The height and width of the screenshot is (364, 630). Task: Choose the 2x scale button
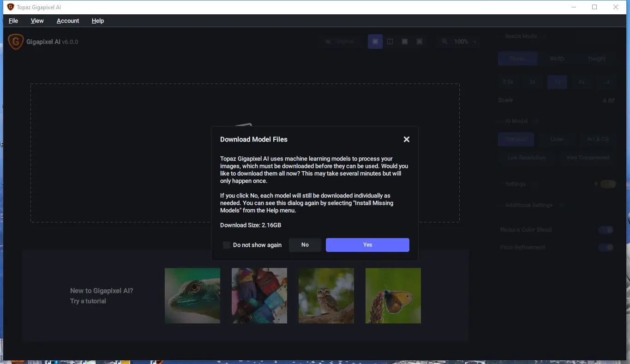[533, 82]
